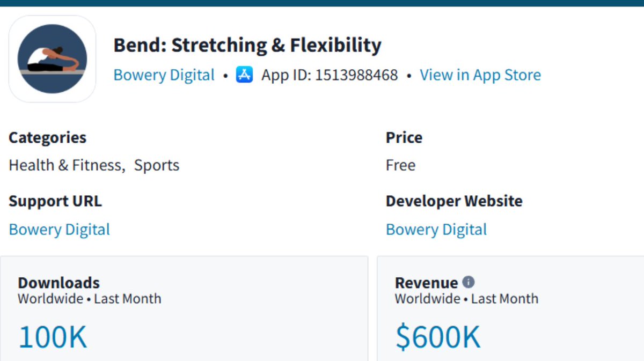Click the Categories label
Screen dimensions: 644x361
[x=47, y=138]
